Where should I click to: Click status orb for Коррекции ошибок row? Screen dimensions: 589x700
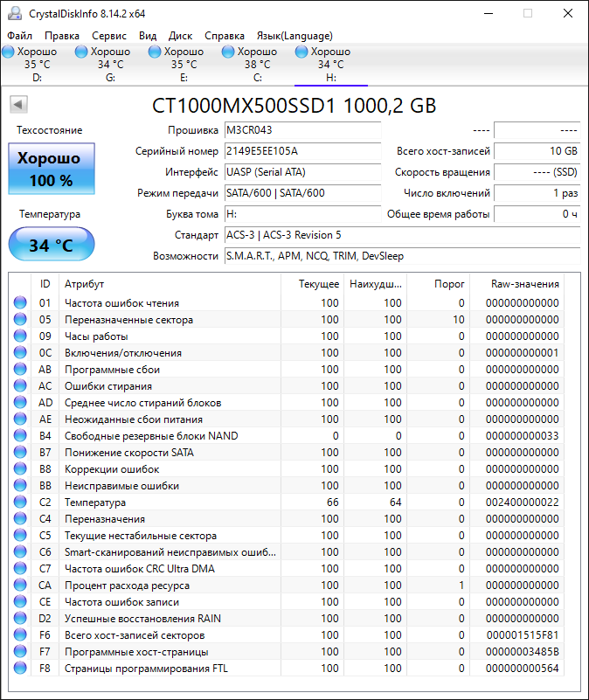click(x=20, y=468)
